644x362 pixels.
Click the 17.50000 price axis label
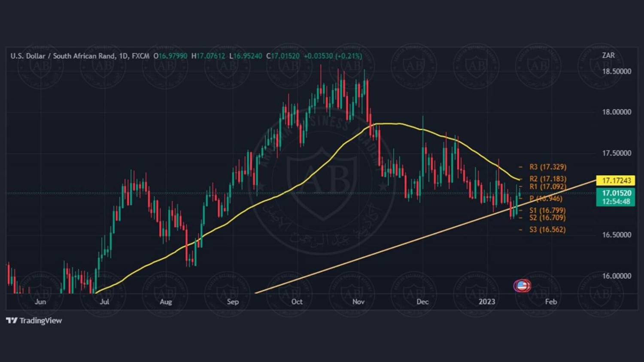pyautogui.click(x=617, y=153)
